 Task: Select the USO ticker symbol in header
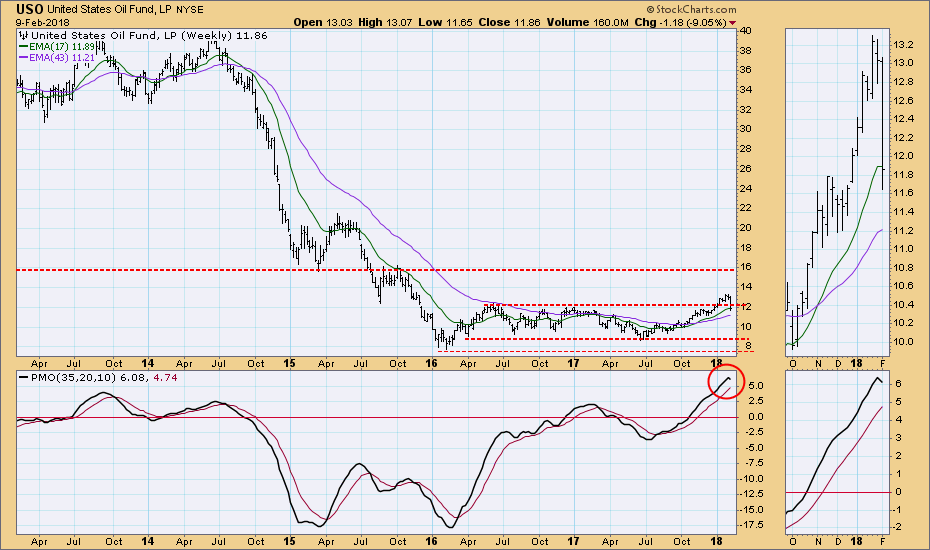point(30,8)
